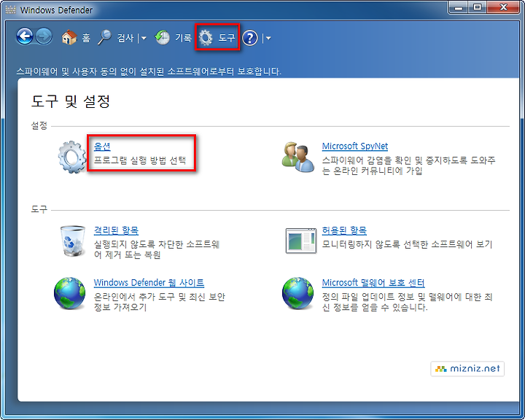Viewport: 525px width, 420px height.
Task: Open Microsoft 맬웨어 보호 센터 link
Action: 373,283
